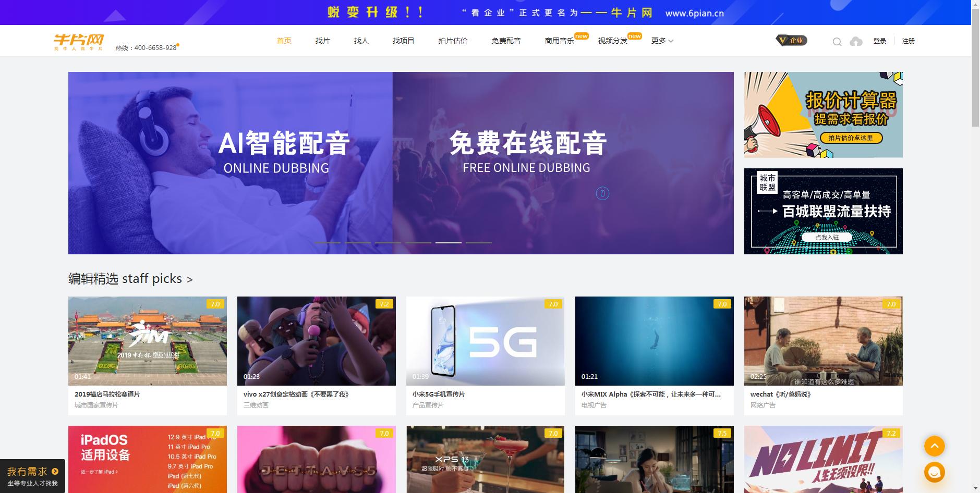Open the pink knuckle rings video thumbnail
This screenshot has width=980, height=493.
click(317, 459)
